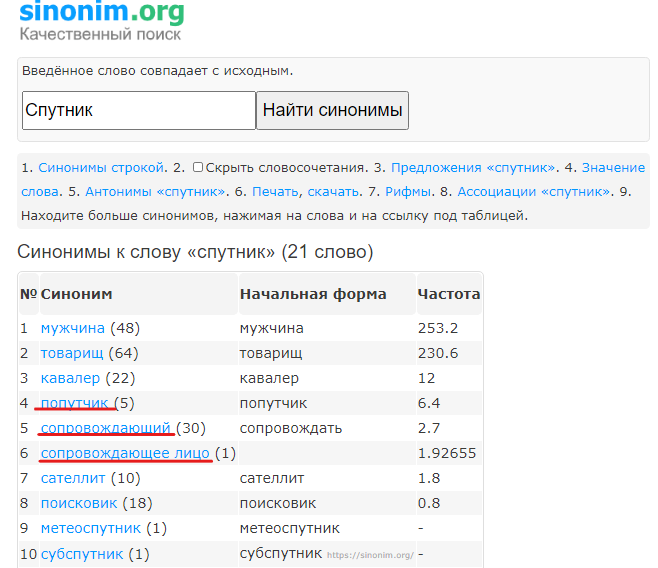Select text Введённое слово совпадает с исходным
The height and width of the screenshot is (568, 658).
[x=157, y=71]
